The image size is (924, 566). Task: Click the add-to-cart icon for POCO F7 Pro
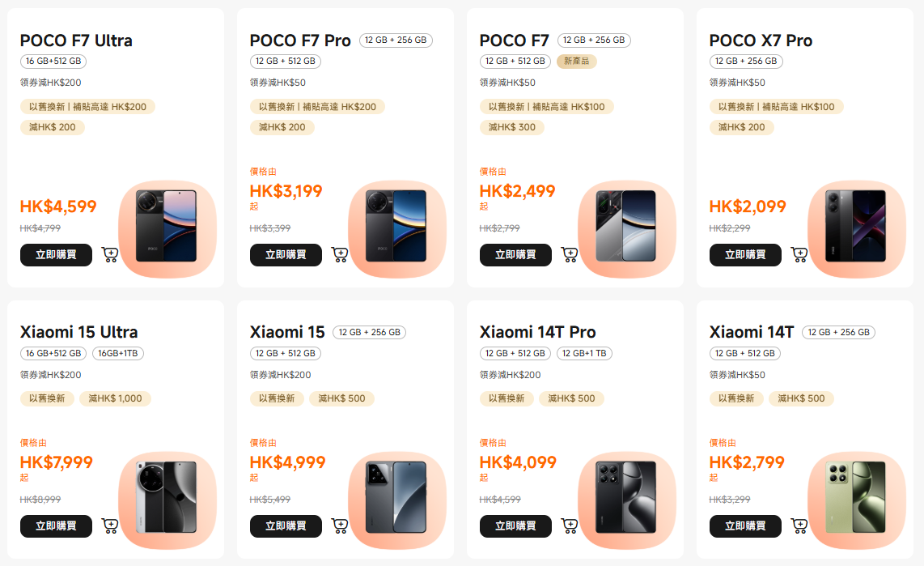click(341, 254)
